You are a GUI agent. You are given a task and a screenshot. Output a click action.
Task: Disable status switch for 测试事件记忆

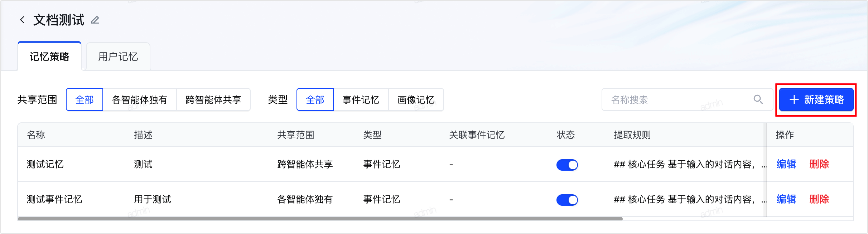(567, 200)
